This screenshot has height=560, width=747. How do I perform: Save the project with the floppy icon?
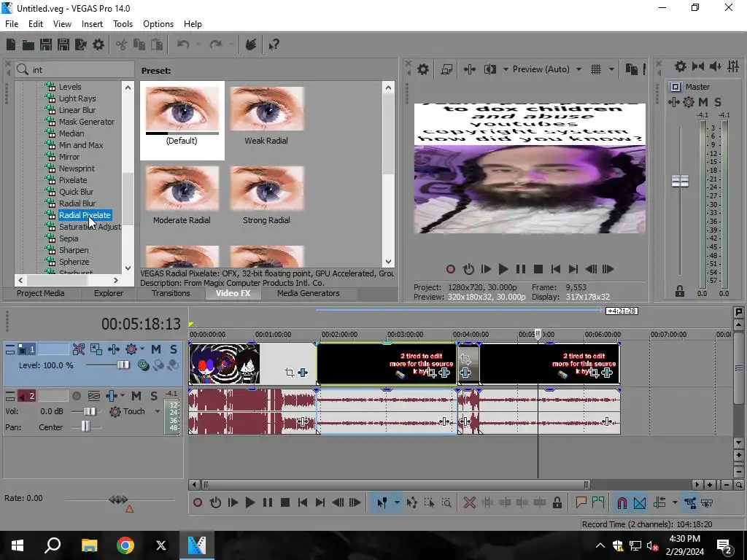point(46,44)
